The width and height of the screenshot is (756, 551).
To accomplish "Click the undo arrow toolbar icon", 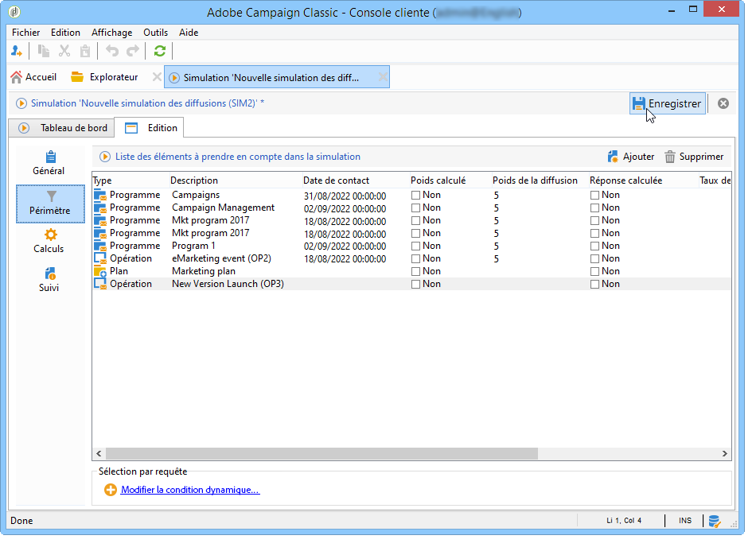I will point(112,51).
